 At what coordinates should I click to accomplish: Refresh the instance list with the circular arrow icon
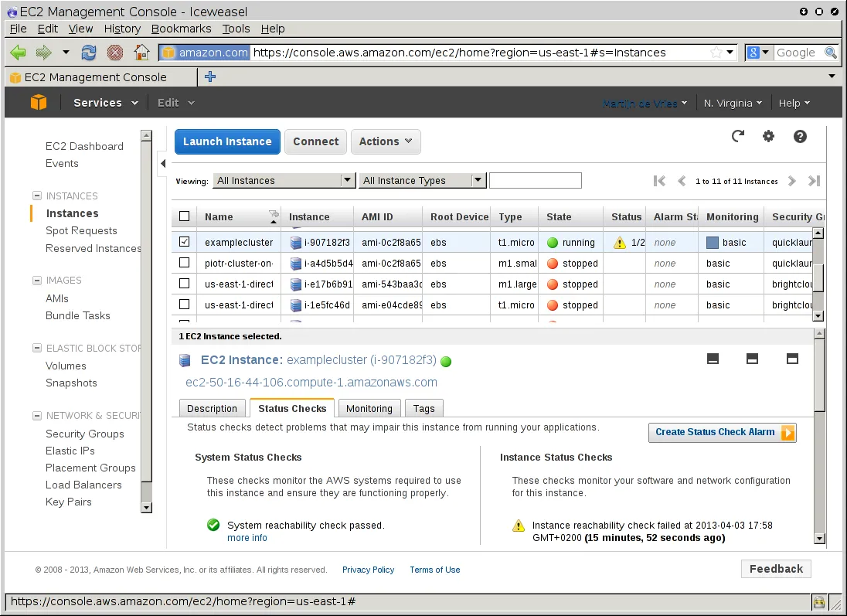coord(738,136)
